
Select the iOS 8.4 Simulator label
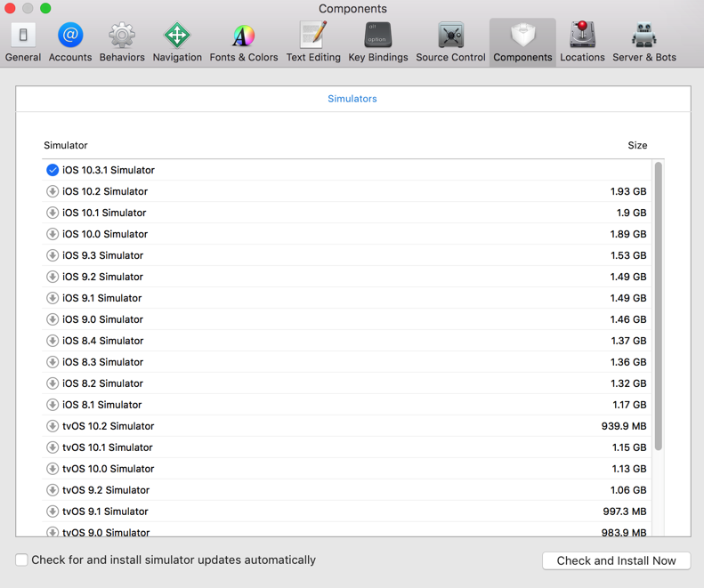tap(103, 341)
